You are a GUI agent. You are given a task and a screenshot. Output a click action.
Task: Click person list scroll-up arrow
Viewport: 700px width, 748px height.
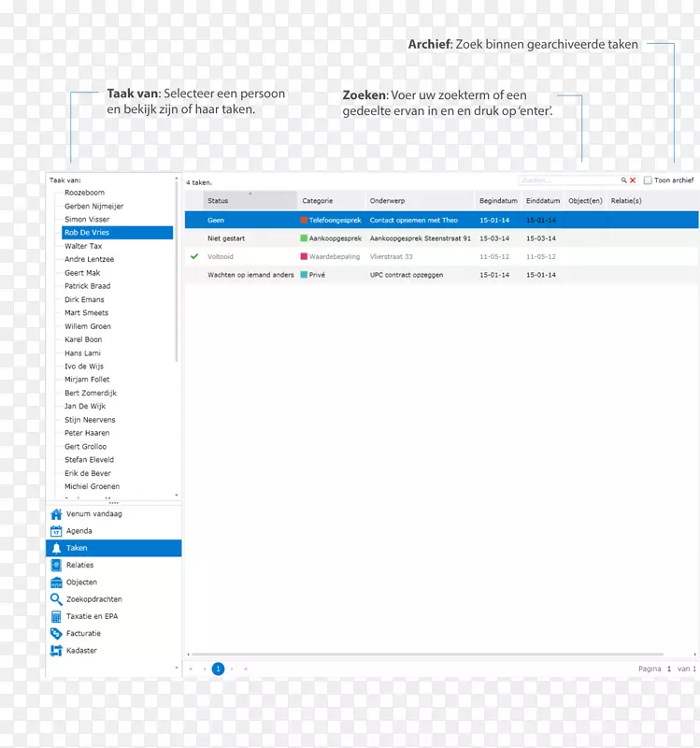(177, 179)
